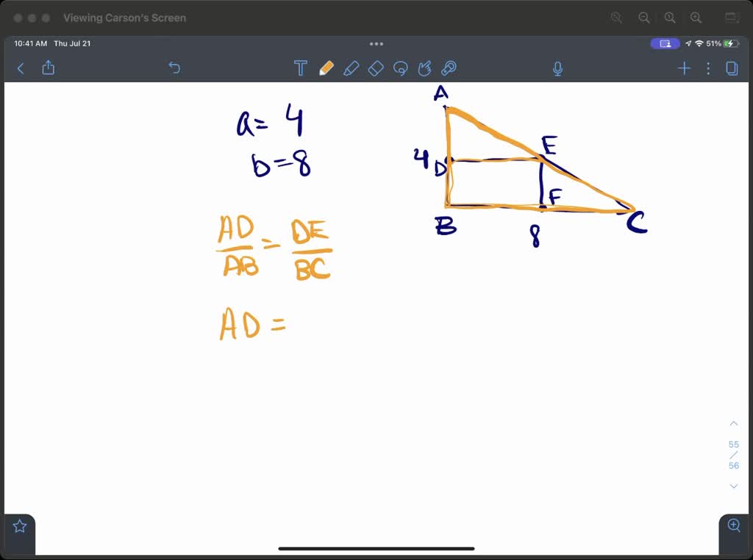The image size is (753, 560).
Task: Select the Text tool
Action: [x=301, y=68]
